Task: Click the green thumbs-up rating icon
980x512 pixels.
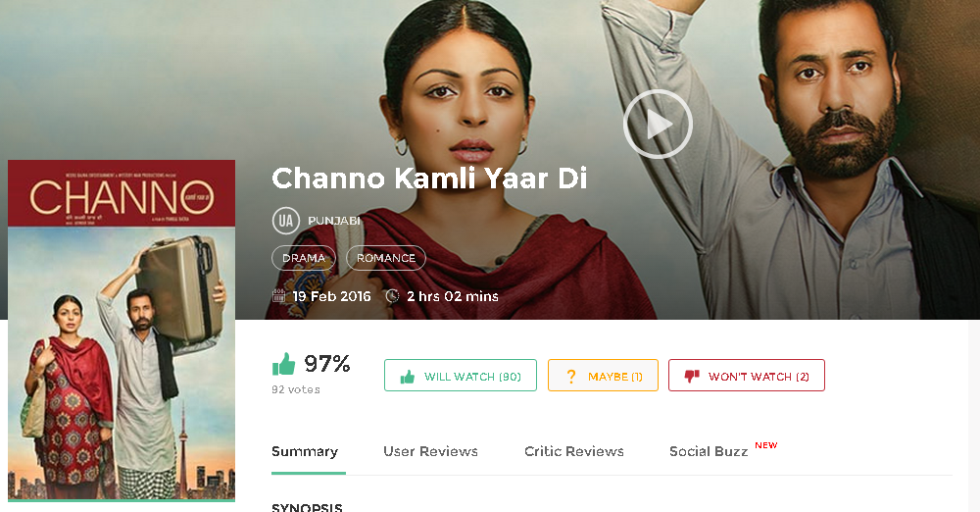Action: [284, 364]
